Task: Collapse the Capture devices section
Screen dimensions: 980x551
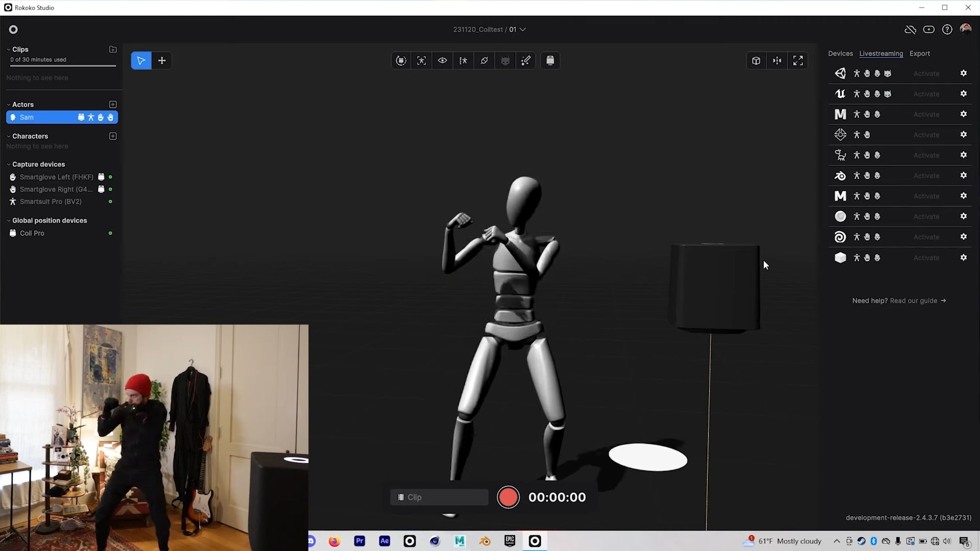Action: click(x=9, y=164)
